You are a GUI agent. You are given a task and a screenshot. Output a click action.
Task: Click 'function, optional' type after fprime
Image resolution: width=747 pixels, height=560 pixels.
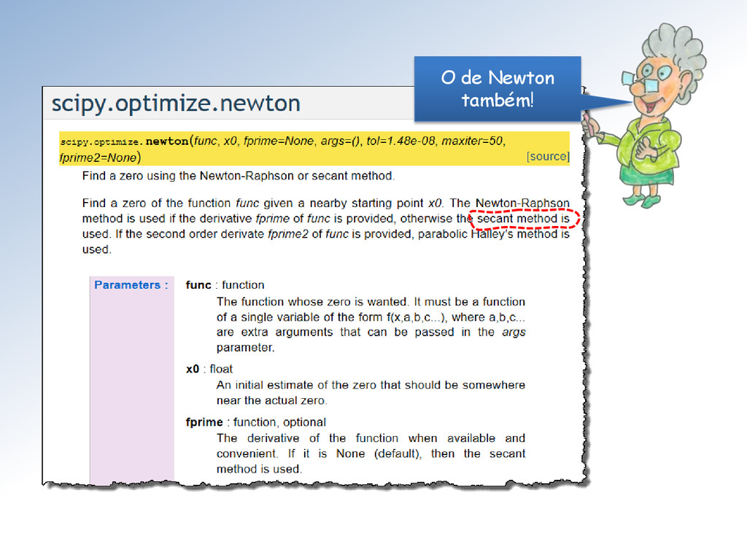(279, 422)
